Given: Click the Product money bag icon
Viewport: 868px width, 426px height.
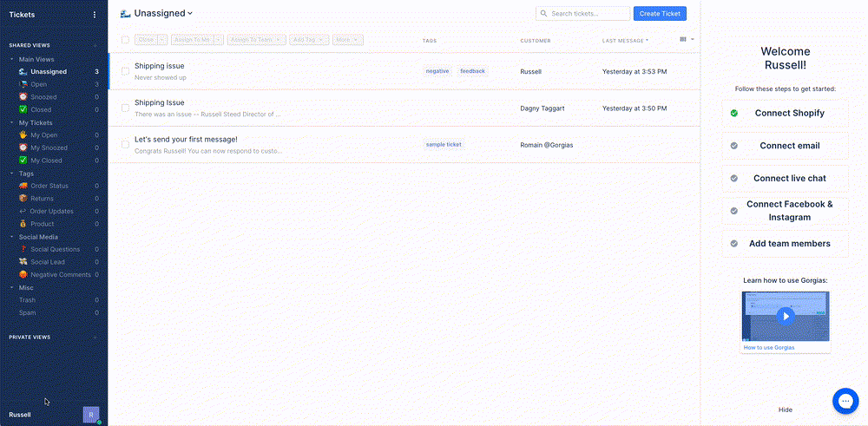Looking at the screenshot, I should [x=23, y=224].
